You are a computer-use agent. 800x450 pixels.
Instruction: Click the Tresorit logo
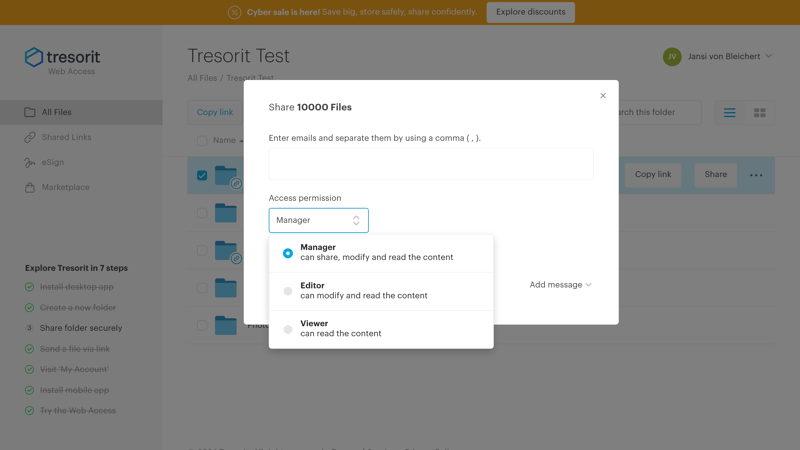[62, 61]
